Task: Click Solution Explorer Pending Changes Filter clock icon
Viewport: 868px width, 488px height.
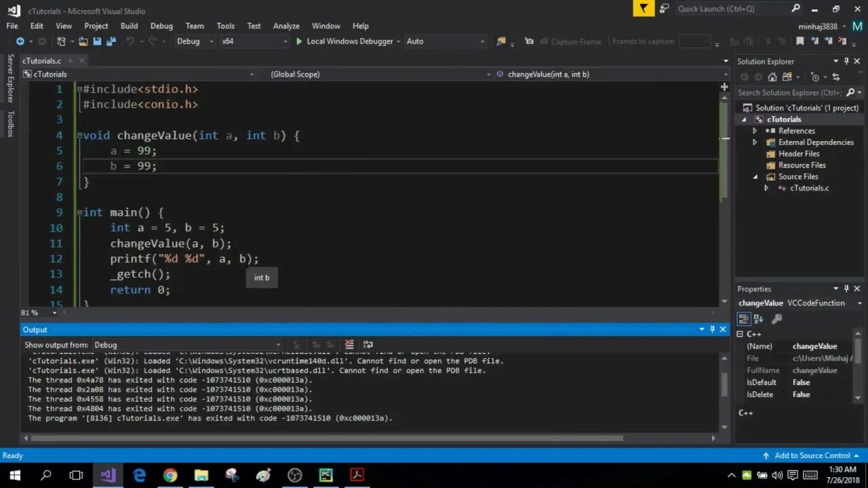Action: click(x=815, y=77)
